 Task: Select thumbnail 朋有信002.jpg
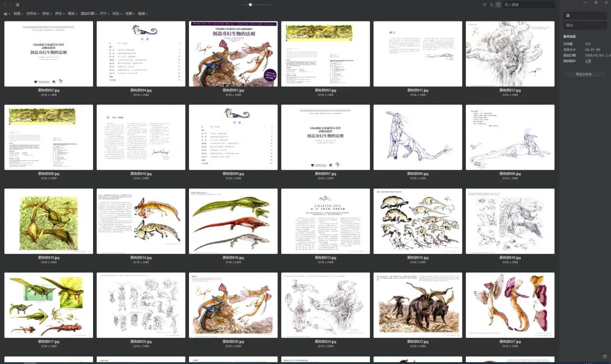click(49, 54)
